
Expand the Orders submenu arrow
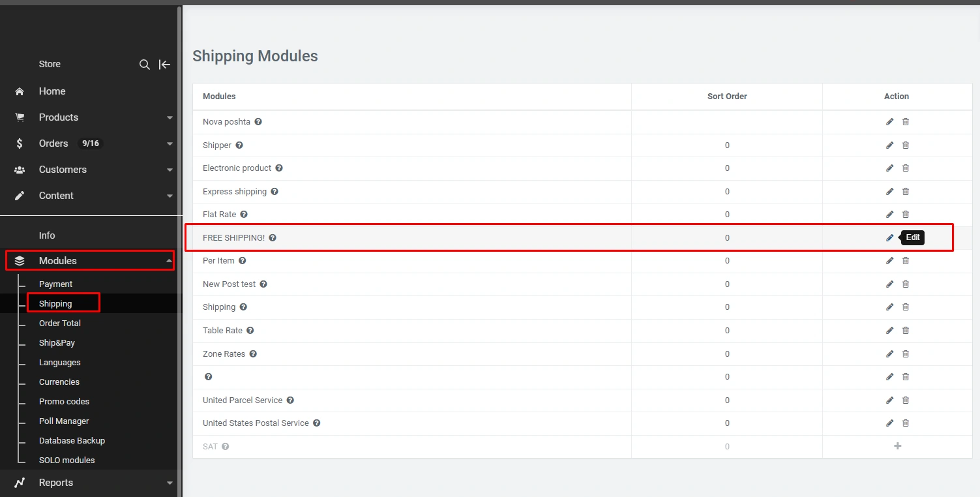coord(170,144)
